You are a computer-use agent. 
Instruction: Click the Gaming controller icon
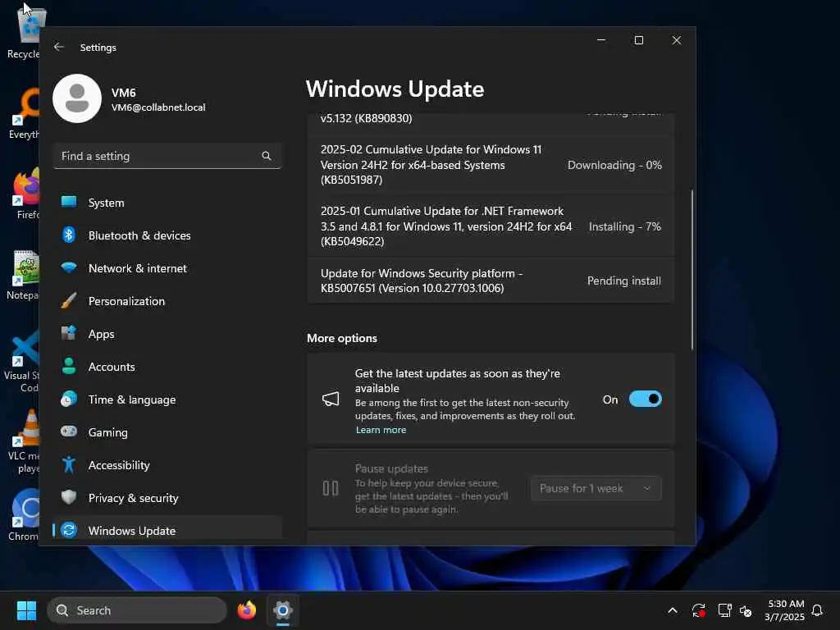[x=69, y=431]
